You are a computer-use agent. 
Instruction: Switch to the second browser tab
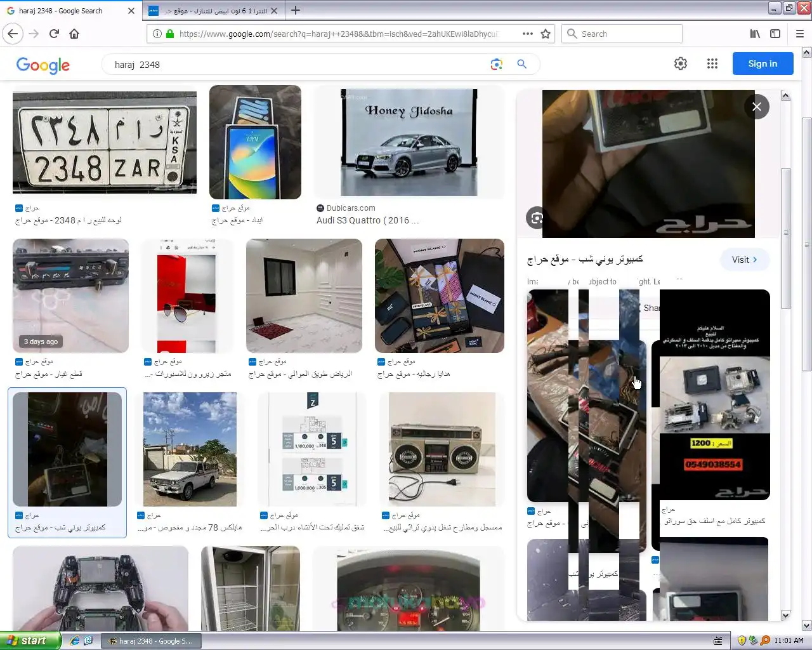click(x=214, y=11)
